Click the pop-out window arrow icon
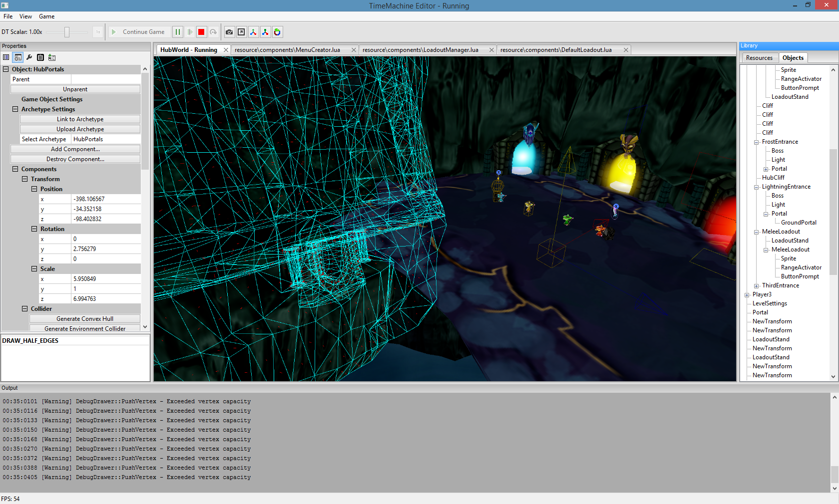Screen dimensions: 839x504 point(241,32)
